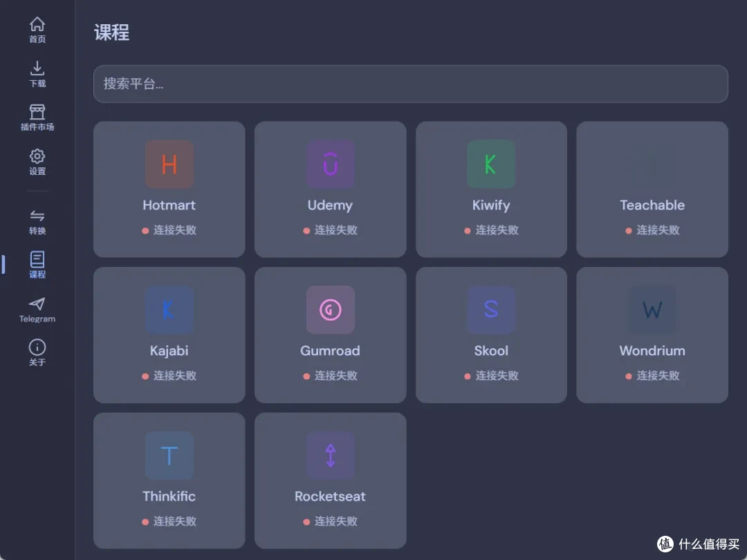Open Settings (设置) gear icon
This screenshot has width=747, height=560.
[37, 156]
